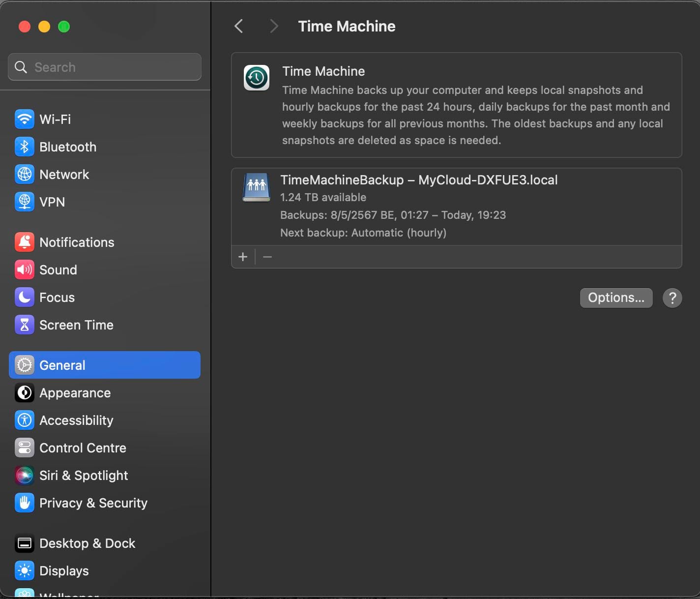
Task: Select Accessibility label in sidebar
Action: click(x=76, y=420)
